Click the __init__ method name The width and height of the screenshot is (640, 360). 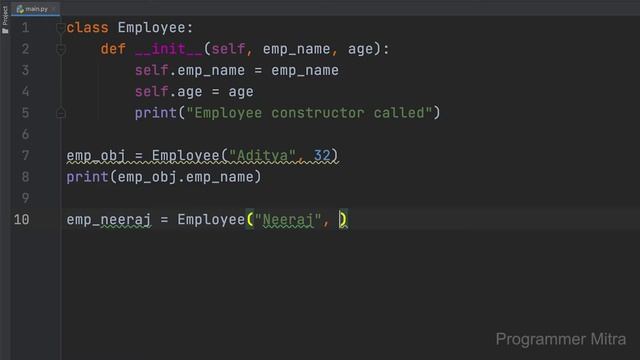pyautogui.click(x=169, y=49)
